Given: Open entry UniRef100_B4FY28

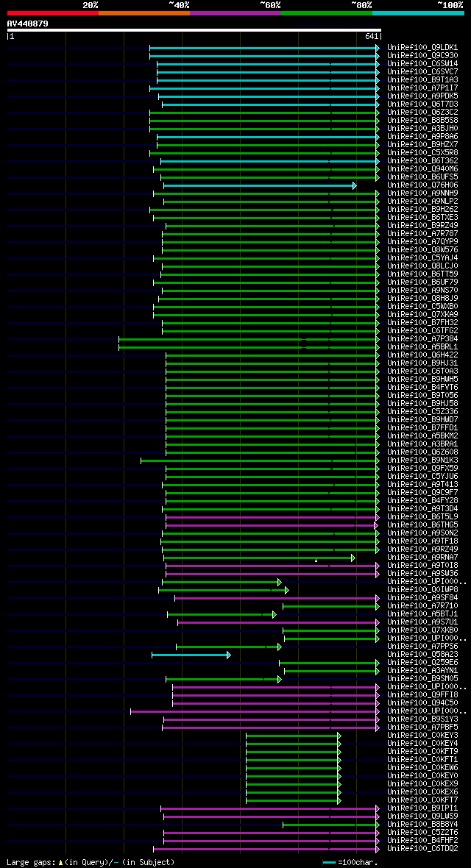Looking at the screenshot, I should pos(422,500).
